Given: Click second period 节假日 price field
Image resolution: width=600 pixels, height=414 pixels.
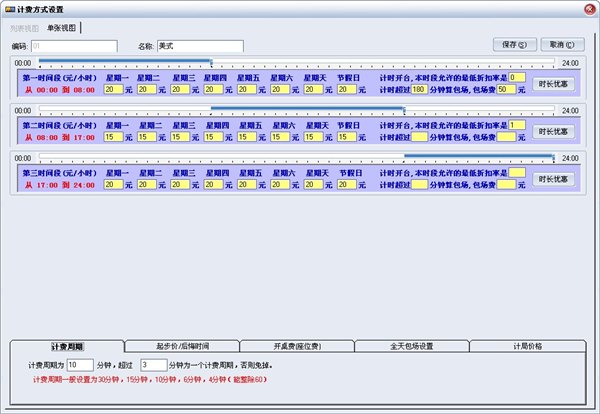Looking at the screenshot, I should click(x=347, y=137).
